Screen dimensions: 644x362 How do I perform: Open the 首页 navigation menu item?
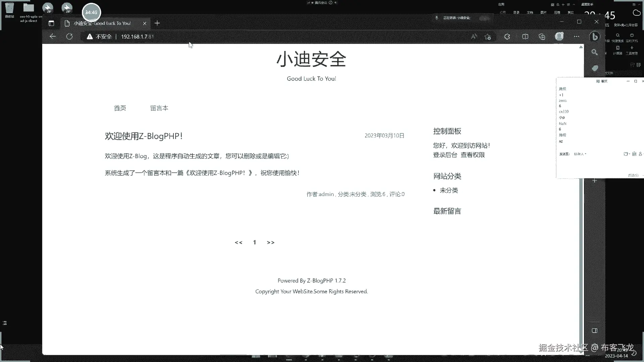(120, 108)
